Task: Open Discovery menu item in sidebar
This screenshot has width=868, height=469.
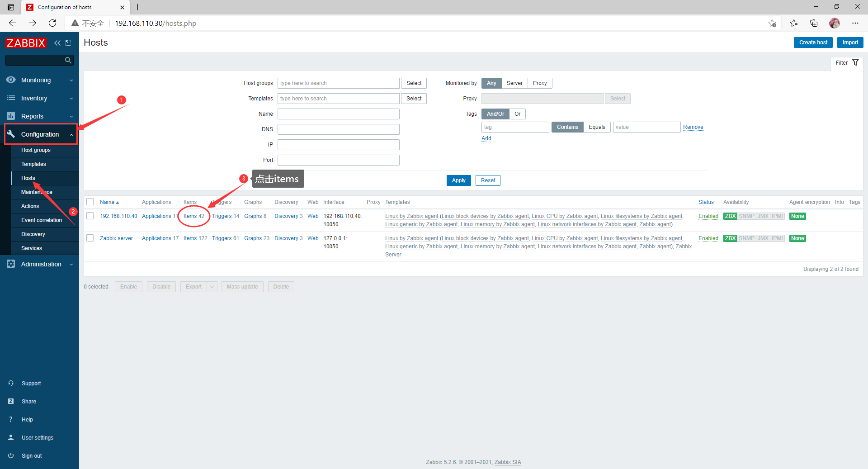Action: [x=33, y=234]
